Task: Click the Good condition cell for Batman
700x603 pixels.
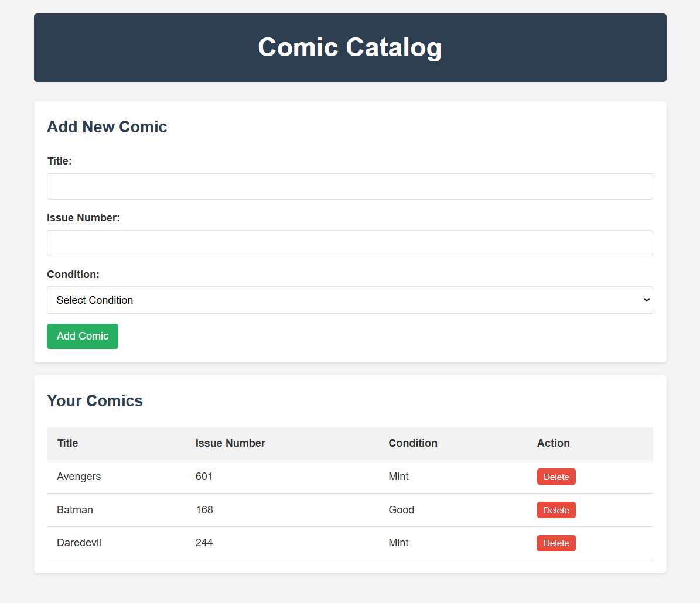Action: [x=401, y=510]
